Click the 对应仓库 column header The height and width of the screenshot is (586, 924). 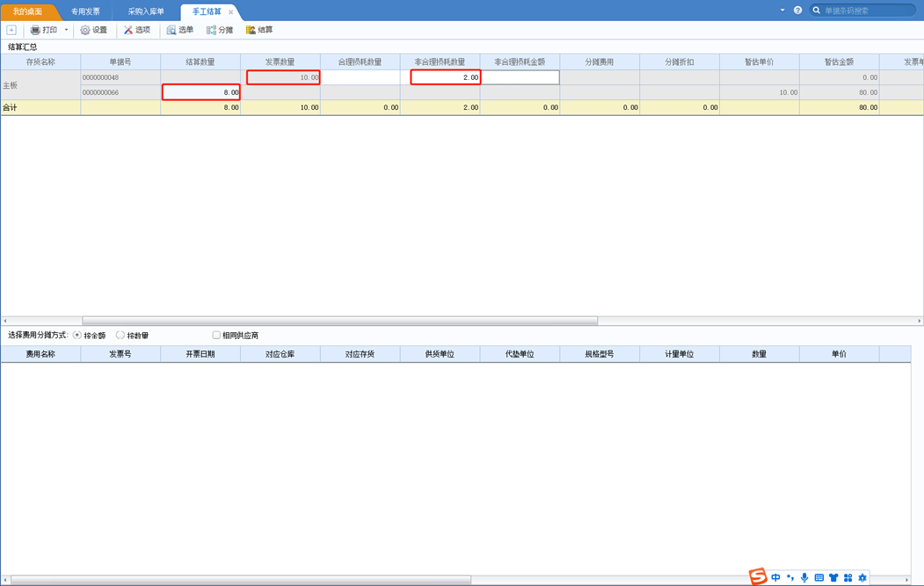point(280,354)
